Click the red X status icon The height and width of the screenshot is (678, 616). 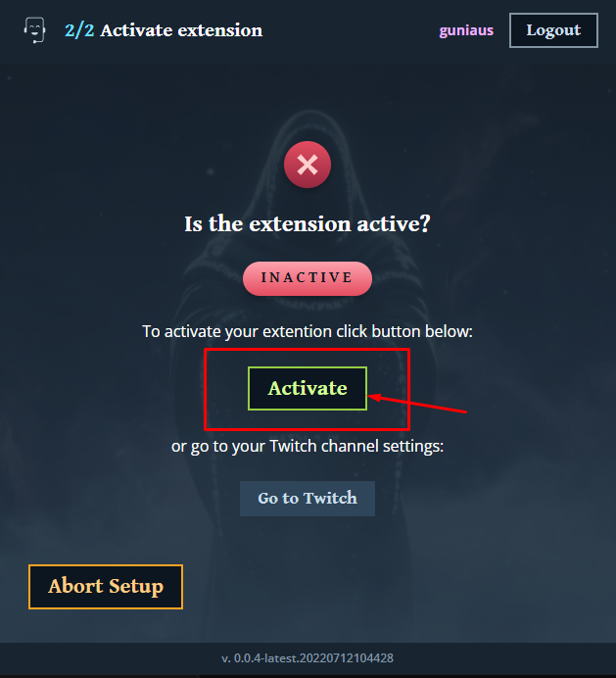(308, 165)
